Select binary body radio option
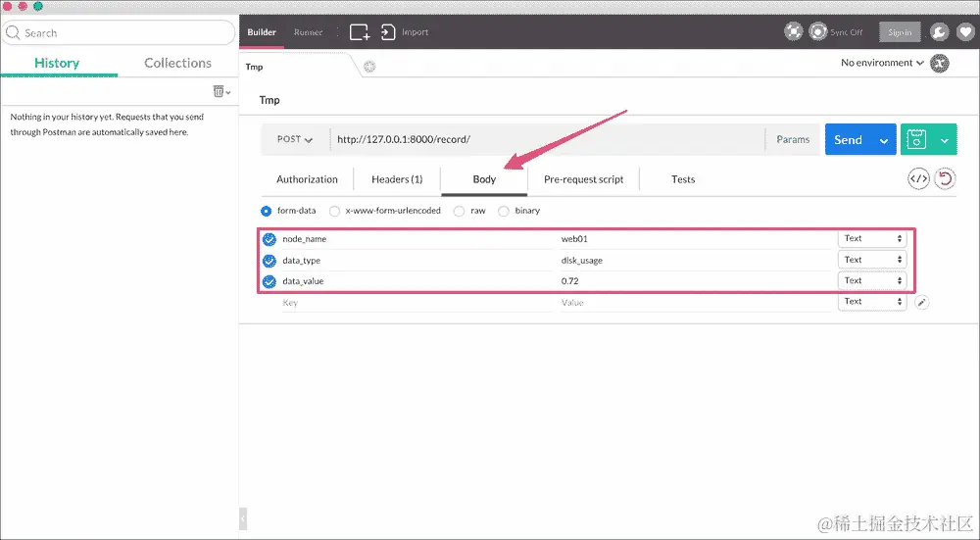The width and height of the screenshot is (980, 540). click(503, 212)
